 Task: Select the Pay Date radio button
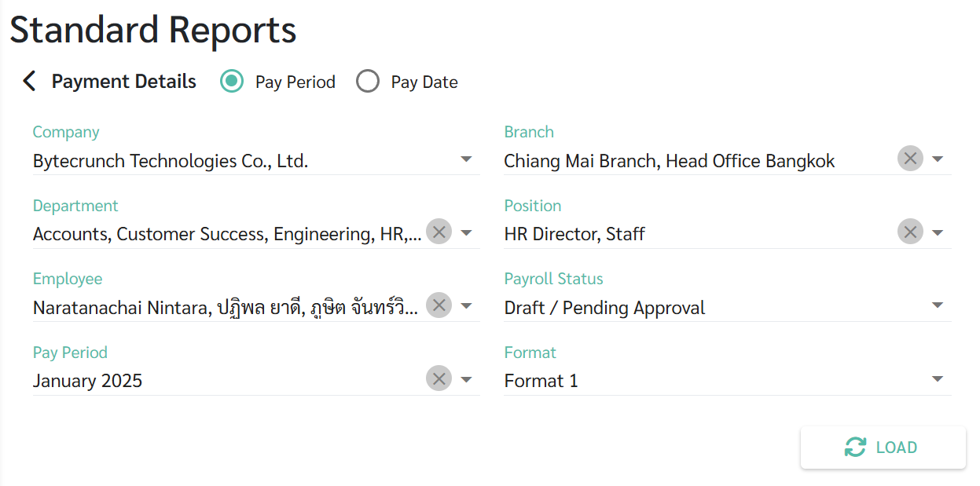tap(368, 81)
